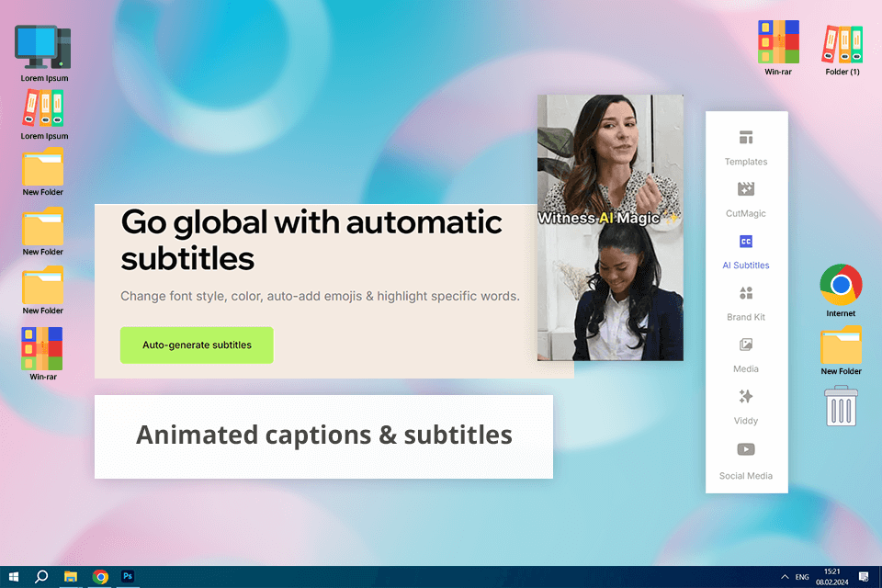
Task: Open the Templates sidebar icon
Action: [x=746, y=137]
